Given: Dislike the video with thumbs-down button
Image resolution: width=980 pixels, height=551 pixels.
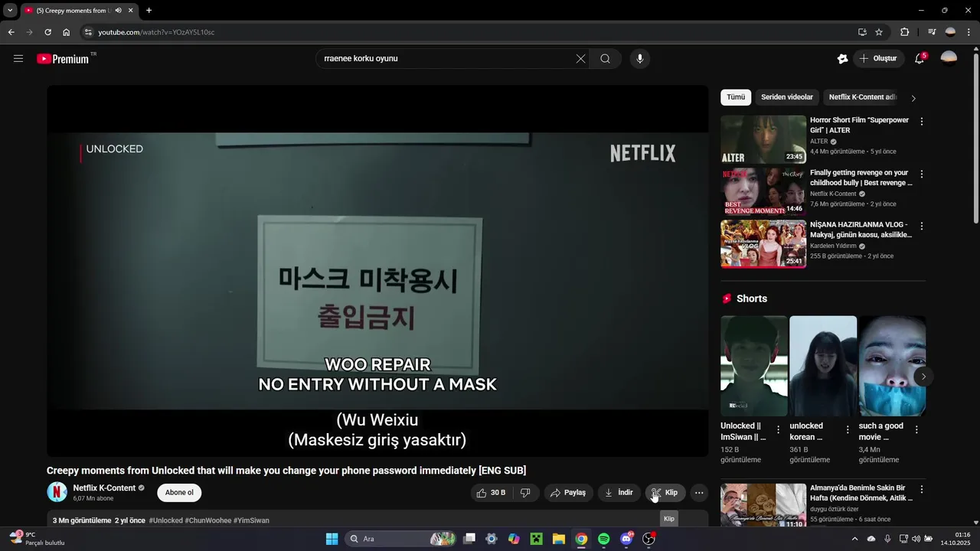Looking at the screenshot, I should (x=525, y=493).
